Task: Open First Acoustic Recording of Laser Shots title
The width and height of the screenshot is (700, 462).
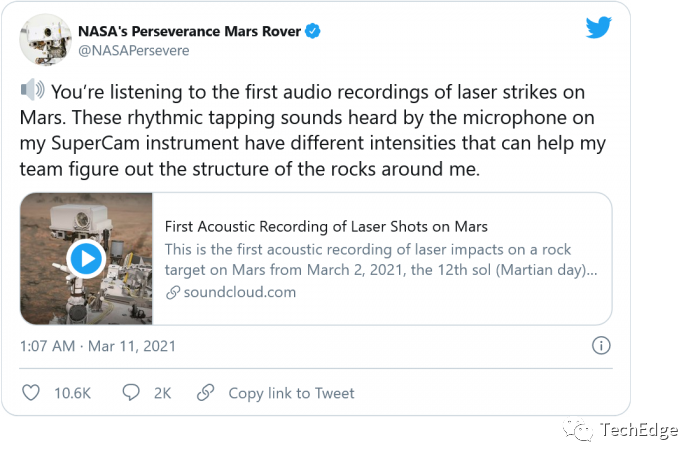Action: [326, 227]
